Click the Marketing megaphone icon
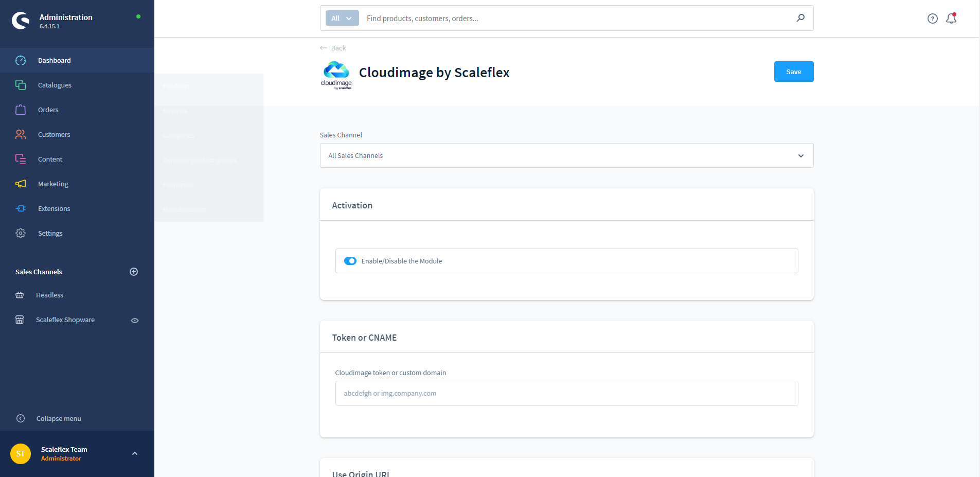 (x=21, y=184)
